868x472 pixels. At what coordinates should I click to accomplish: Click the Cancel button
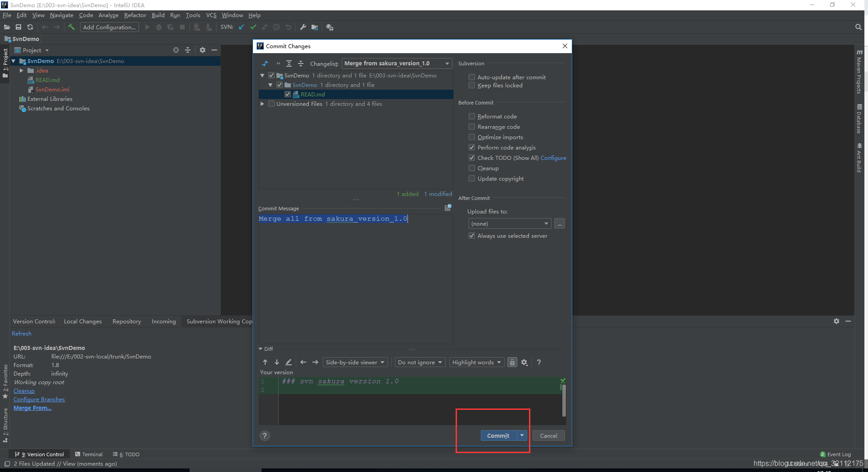pos(548,436)
